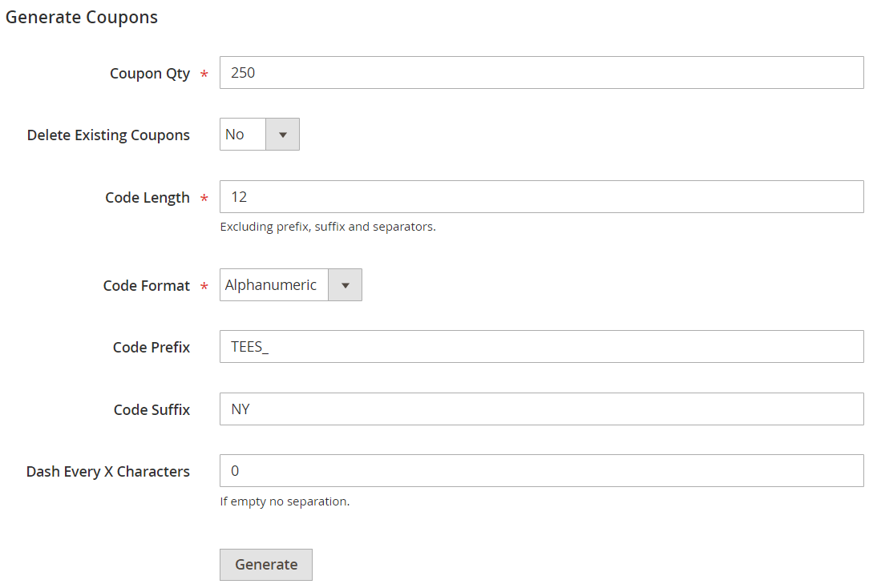
Task: Click the 'Code Length' label
Action: point(148,198)
